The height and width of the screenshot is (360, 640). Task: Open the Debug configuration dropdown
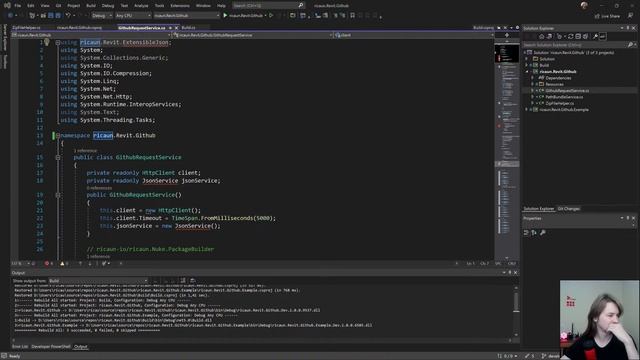[x=101, y=16]
